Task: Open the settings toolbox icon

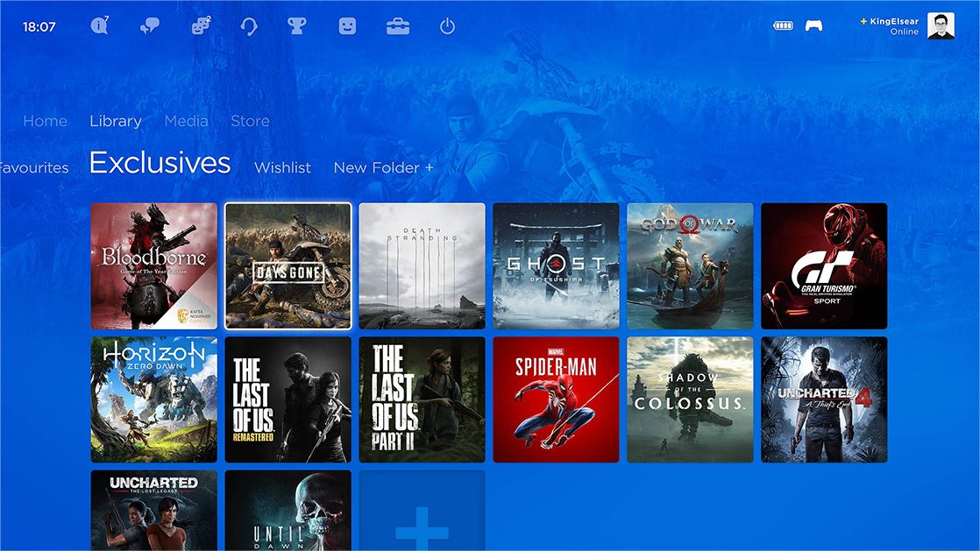Action: click(398, 26)
